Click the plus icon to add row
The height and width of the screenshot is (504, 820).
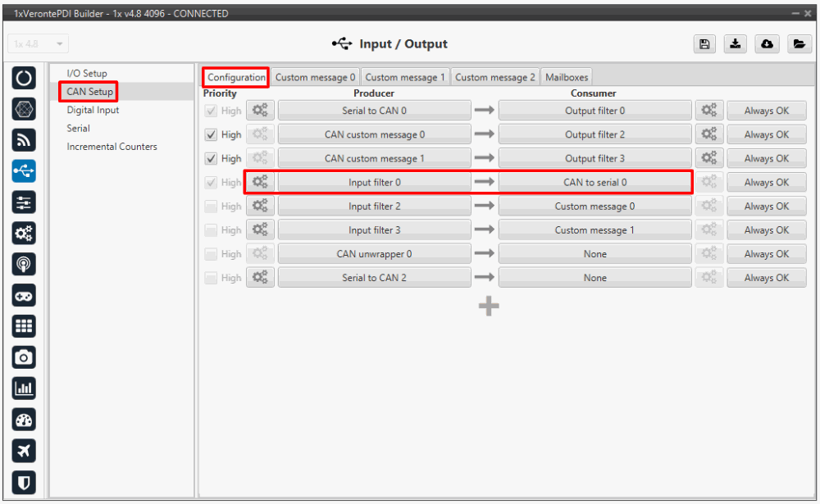[489, 306]
